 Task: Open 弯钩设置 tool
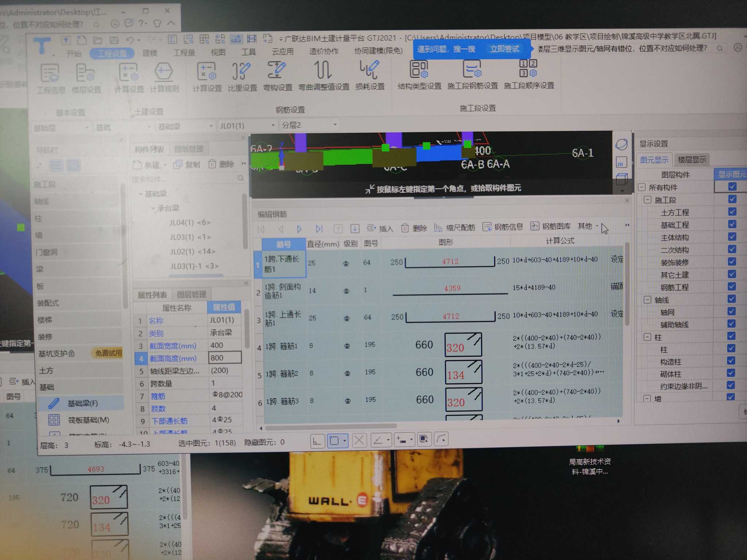277,76
